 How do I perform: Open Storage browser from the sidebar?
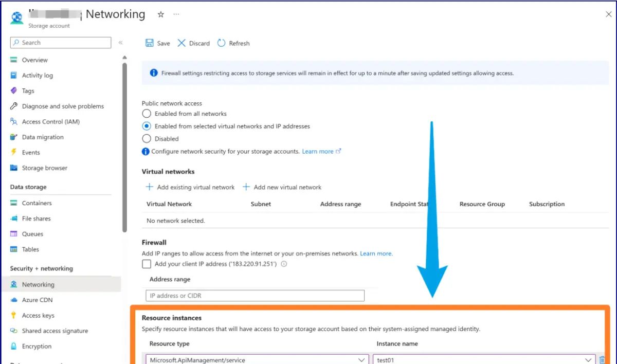pyautogui.click(x=44, y=168)
